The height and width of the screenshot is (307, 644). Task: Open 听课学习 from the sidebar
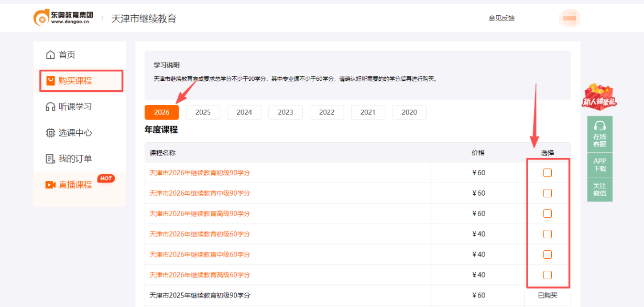click(67, 107)
